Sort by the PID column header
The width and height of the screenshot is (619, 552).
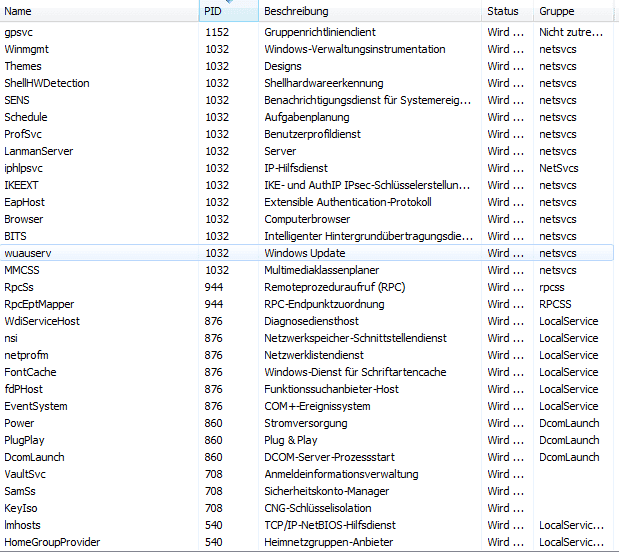229,11
